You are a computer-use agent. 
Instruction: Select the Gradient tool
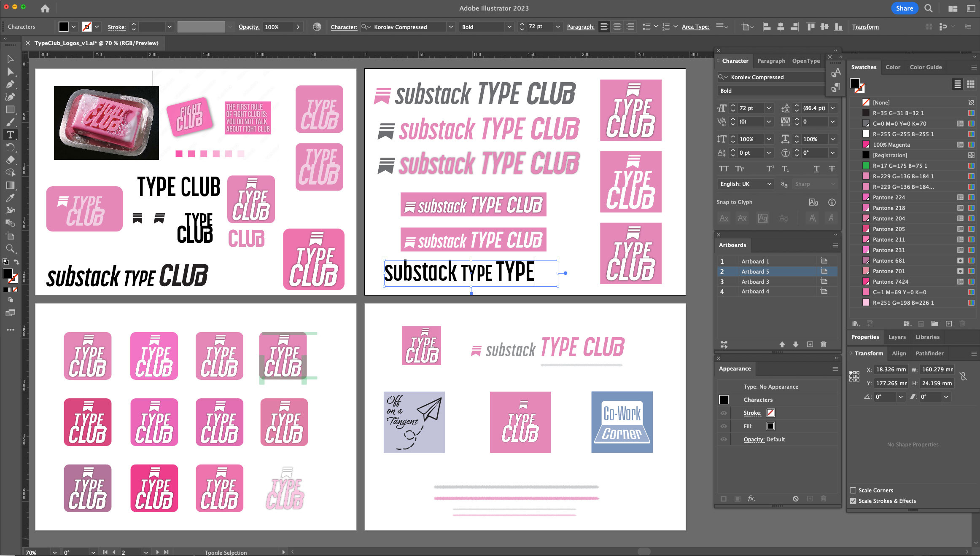coord(10,185)
